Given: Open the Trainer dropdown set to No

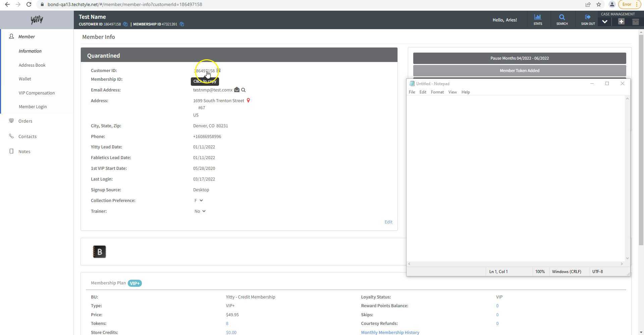Looking at the screenshot, I should [200, 211].
